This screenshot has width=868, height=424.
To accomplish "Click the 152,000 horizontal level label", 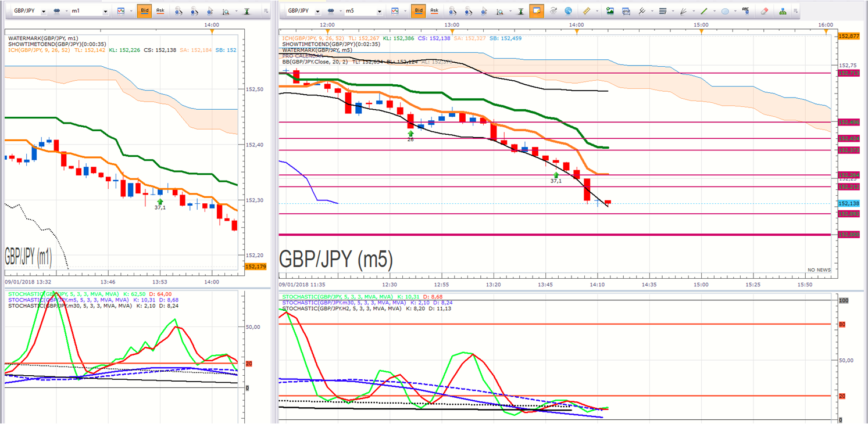I will point(849,235).
